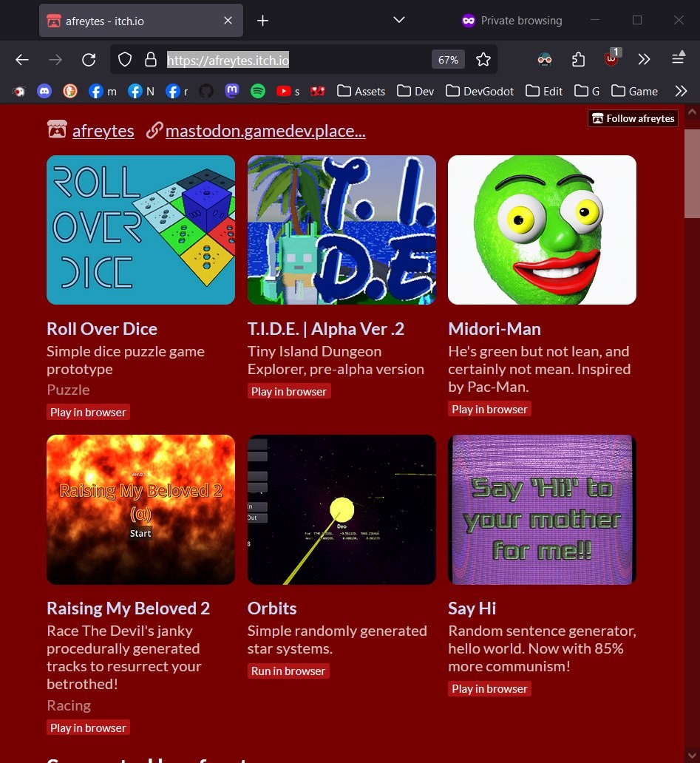Click the Follow afreytes button
The image size is (700, 763).
click(x=633, y=118)
